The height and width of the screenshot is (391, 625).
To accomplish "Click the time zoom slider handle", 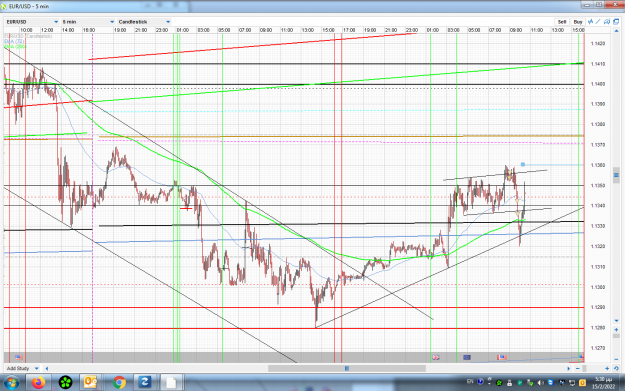I will click(x=584, y=368).
